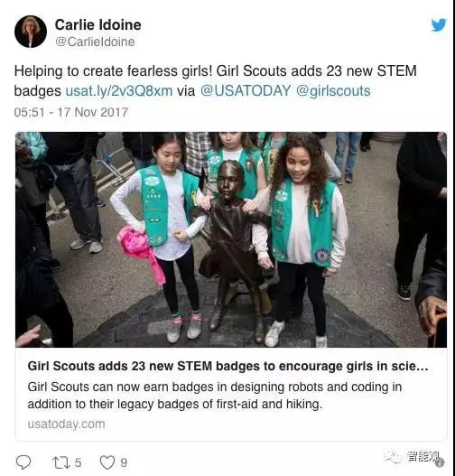Open the @CarlieIdoine handle

point(95,42)
